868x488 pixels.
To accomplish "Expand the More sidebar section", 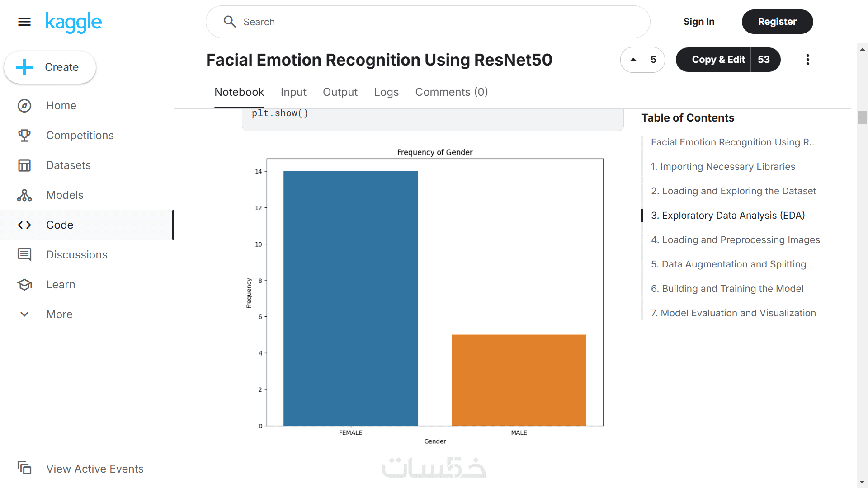I will 24,314.
